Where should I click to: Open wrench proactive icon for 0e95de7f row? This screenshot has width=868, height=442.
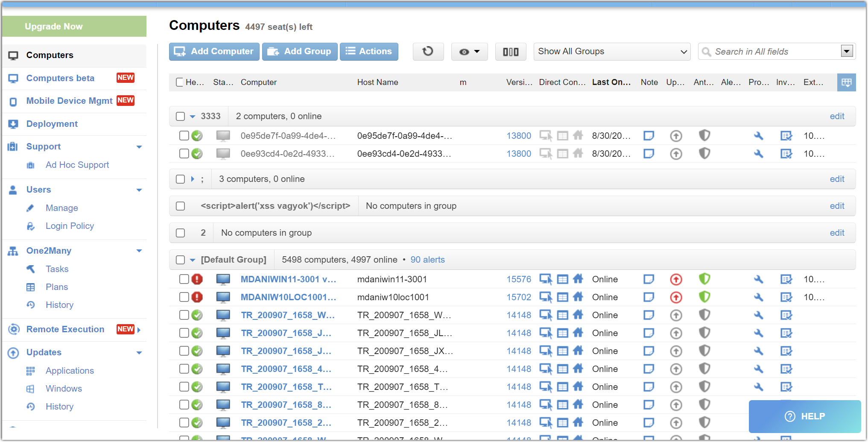tap(758, 136)
